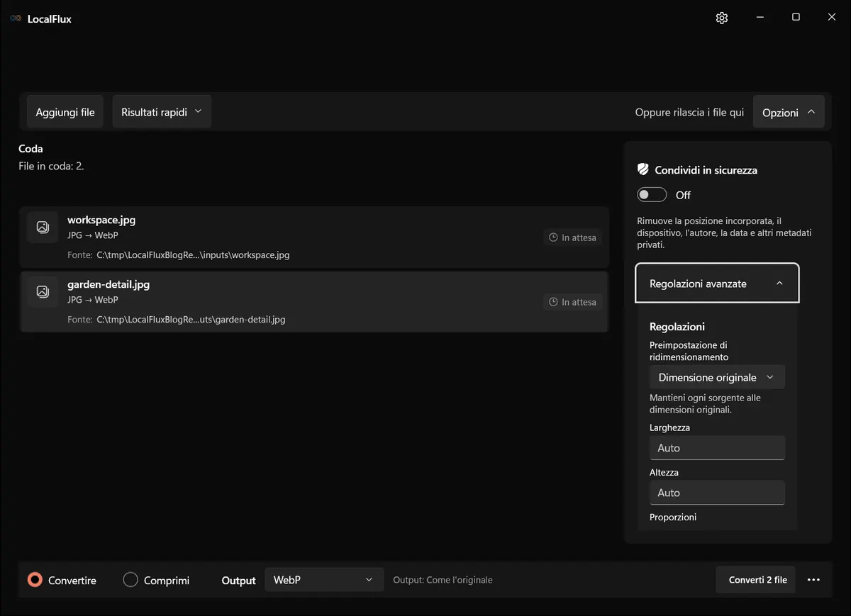This screenshot has height=616, width=851.
Task: Select the garden-detail.jpg file name
Action: pos(109,284)
